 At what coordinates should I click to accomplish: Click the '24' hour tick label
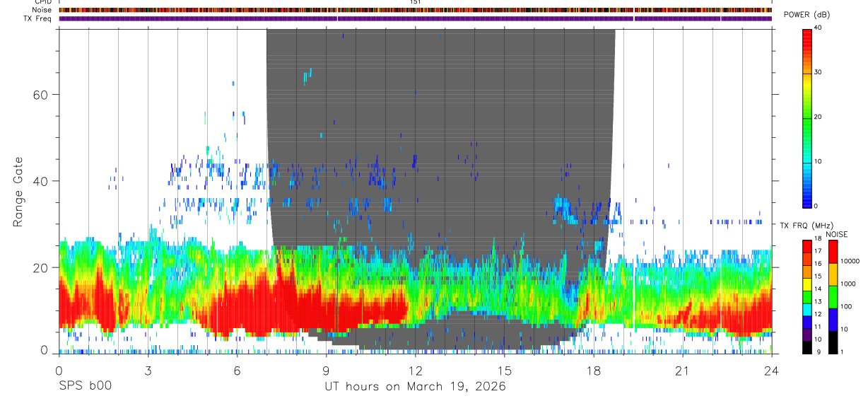(771, 371)
